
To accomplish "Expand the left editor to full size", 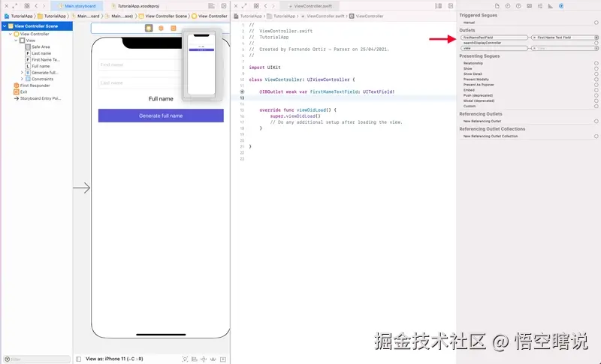I will (x=15, y=6).
